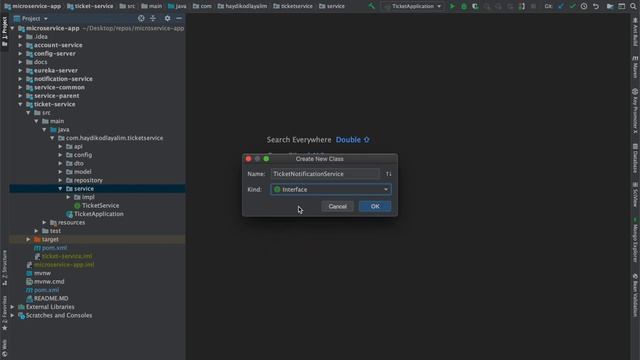Click the Name field with TicketNotificationService
Image resolution: width=640 pixels, height=360 pixels.
click(325, 174)
